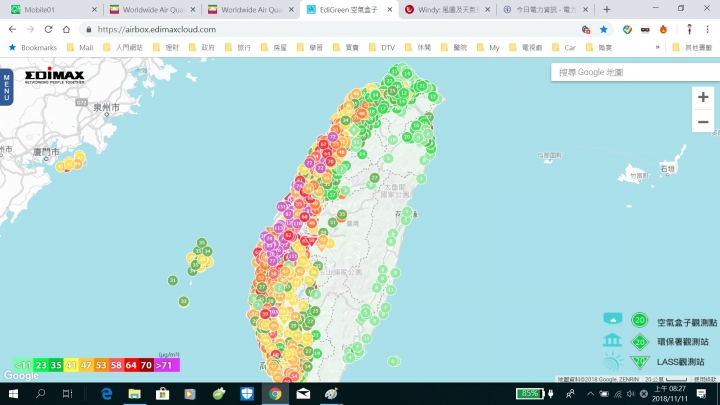Click the address bar URL

coord(157,29)
